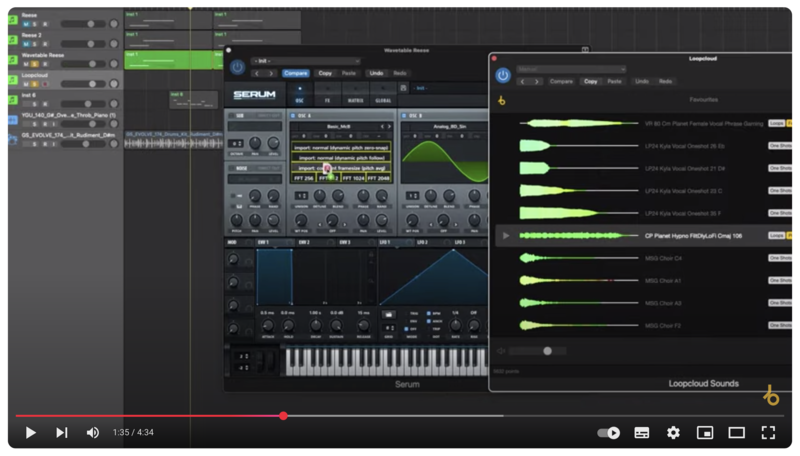Unmute the Reese track

(x=26, y=24)
